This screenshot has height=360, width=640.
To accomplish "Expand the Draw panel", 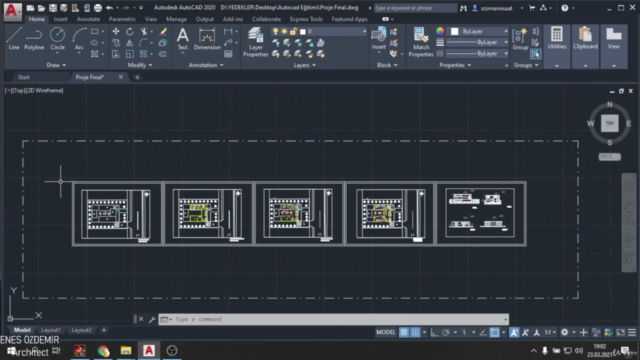I will click(56, 65).
